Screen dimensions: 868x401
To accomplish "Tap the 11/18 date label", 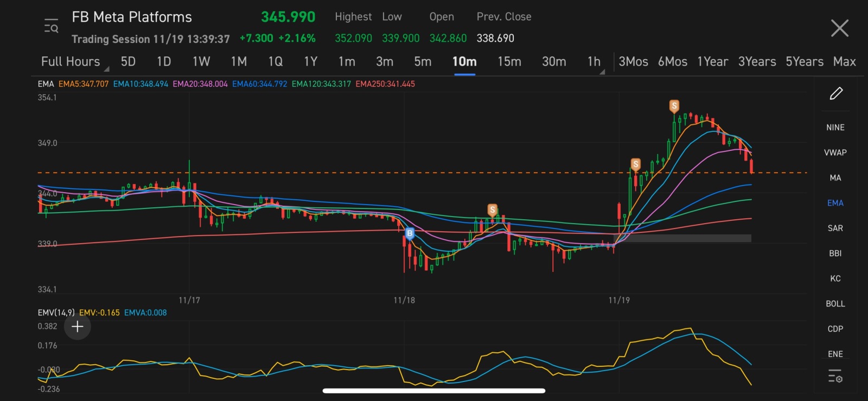I will point(404,300).
